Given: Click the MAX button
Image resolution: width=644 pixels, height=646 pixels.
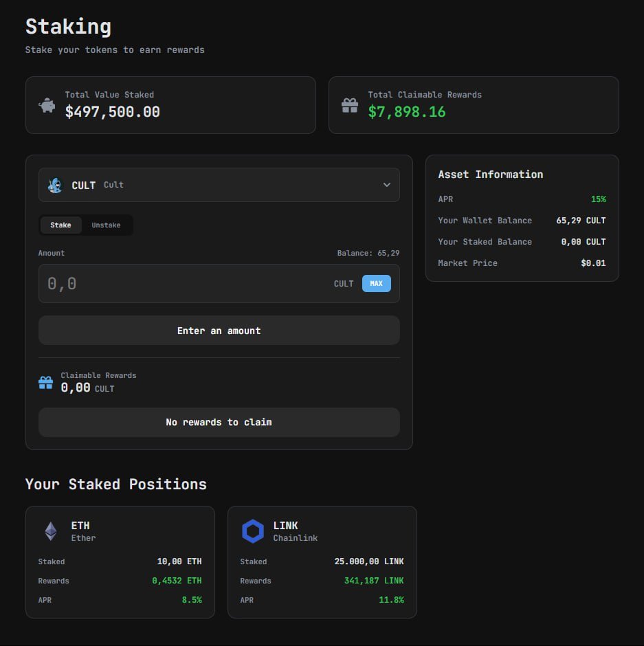Looking at the screenshot, I should [x=376, y=283].
